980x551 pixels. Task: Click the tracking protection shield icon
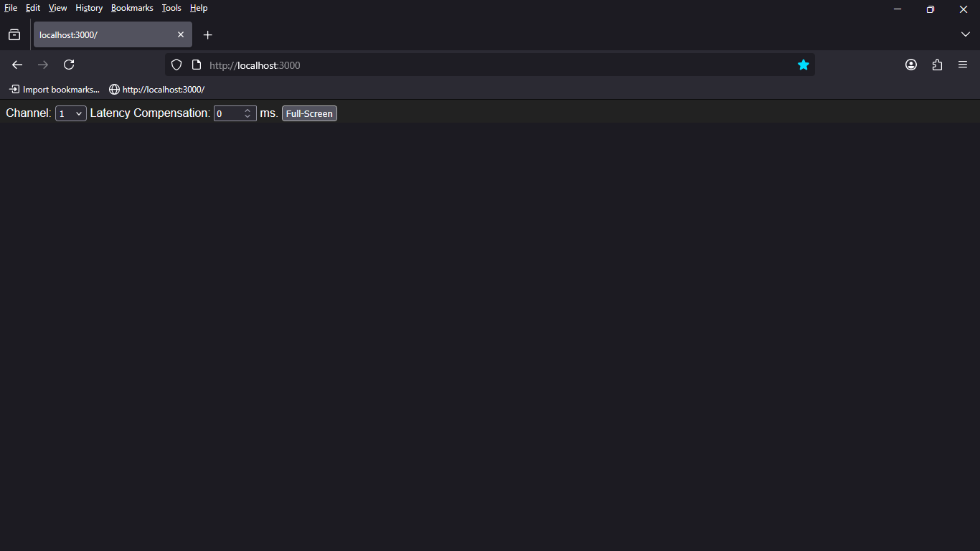tap(176, 65)
